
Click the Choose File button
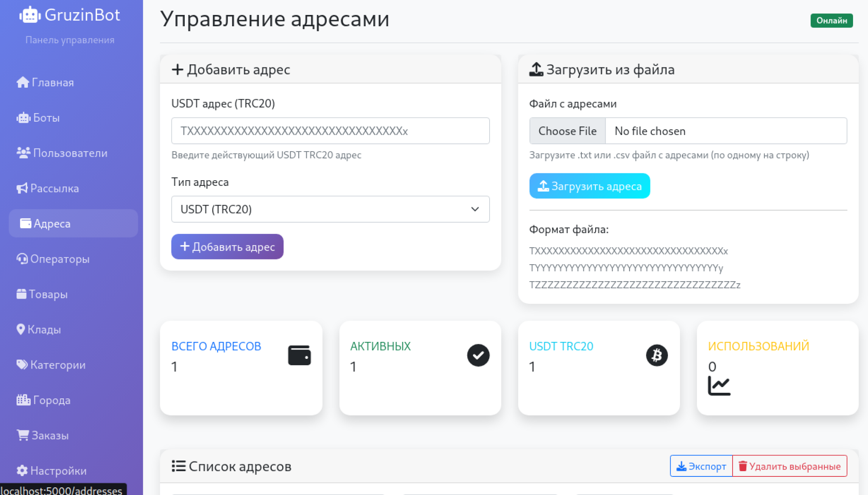coord(567,131)
